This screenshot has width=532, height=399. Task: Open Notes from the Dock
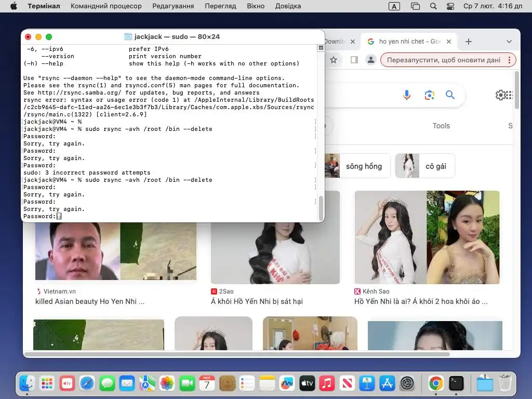coord(267,383)
